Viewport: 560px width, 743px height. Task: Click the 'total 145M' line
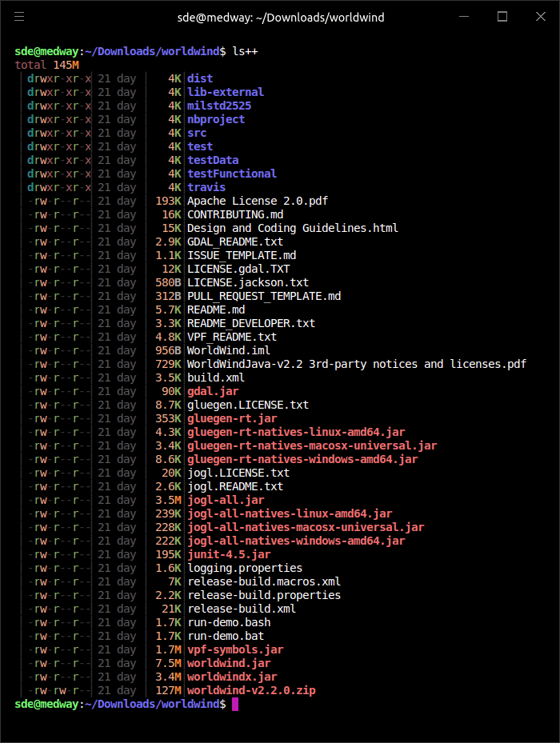click(47, 65)
